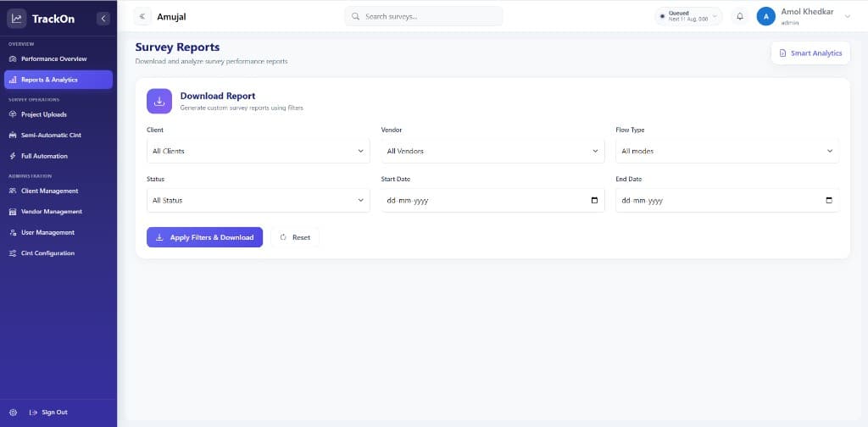This screenshot has height=427, width=868.
Task: Expand the user account menu chevron
Action: click(x=847, y=17)
